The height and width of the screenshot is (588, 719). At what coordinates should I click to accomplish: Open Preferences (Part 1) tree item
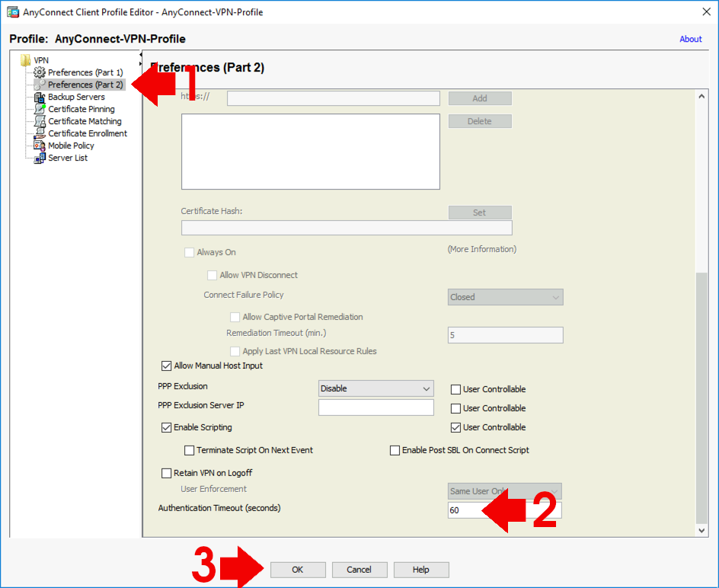coord(85,72)
